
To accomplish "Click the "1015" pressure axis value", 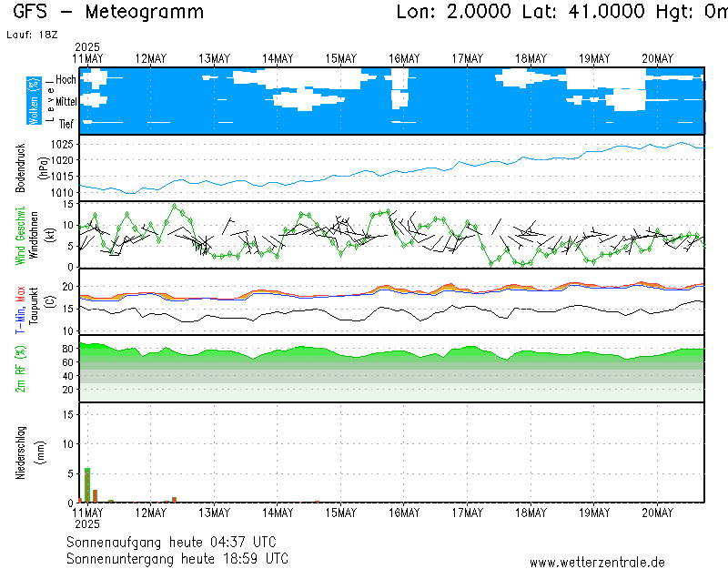I will tap(62, 177).
